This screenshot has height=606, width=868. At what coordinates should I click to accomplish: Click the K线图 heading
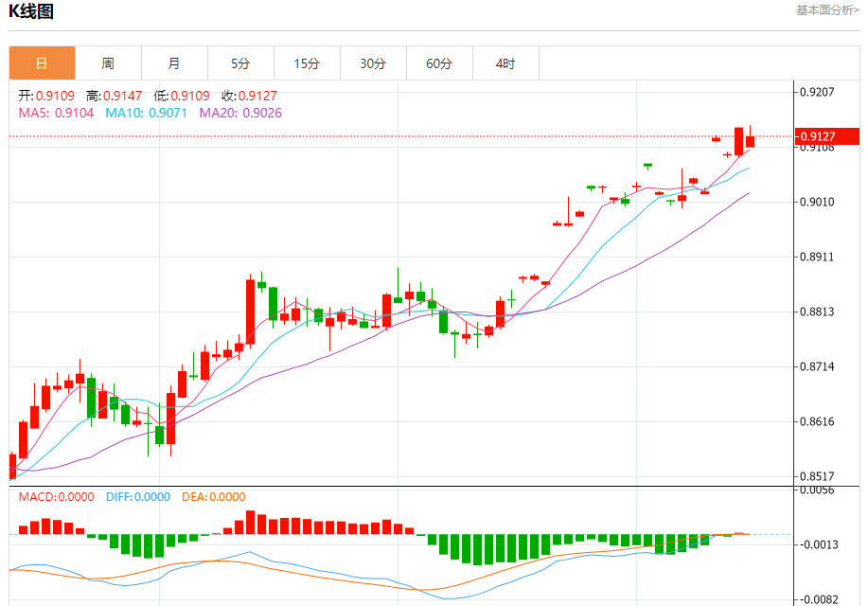(x=31, y=11)
